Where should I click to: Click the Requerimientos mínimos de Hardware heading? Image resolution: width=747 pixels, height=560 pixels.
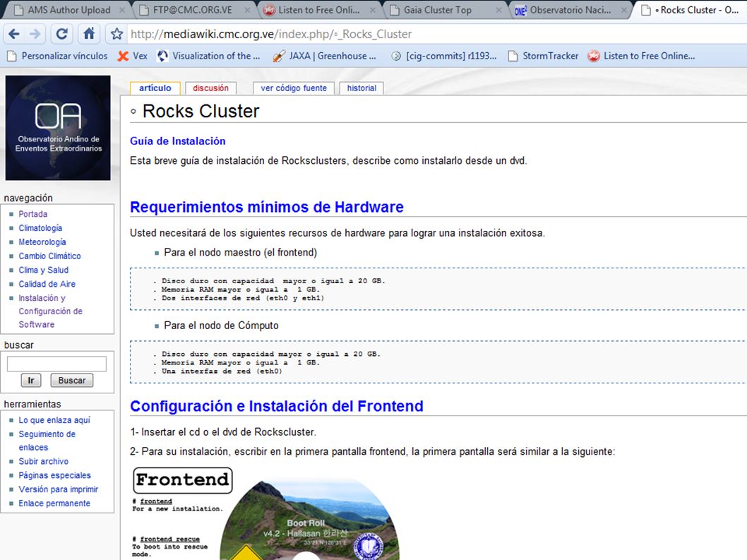click(267, 208)
